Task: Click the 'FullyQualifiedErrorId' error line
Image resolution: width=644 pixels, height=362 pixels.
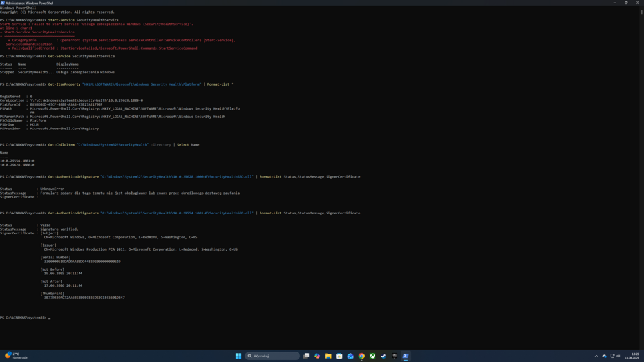Action: (x=102, y=48)
